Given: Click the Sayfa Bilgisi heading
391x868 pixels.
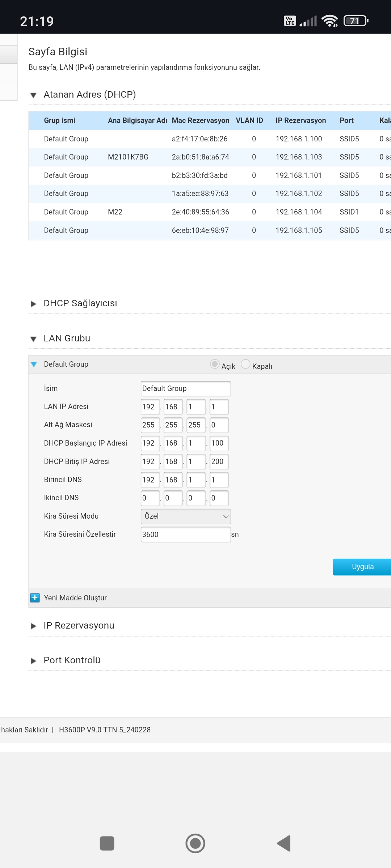Looking at the screenshot, I should pyautogui.click(x=58, y=52).
